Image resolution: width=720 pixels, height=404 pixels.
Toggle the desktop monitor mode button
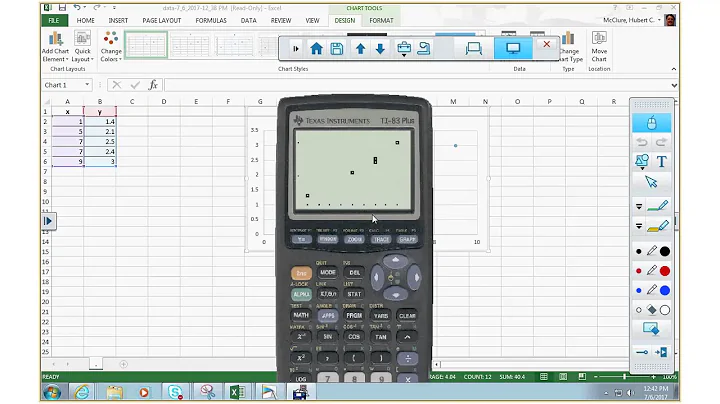pyautogui.click(x=513, y=48)
